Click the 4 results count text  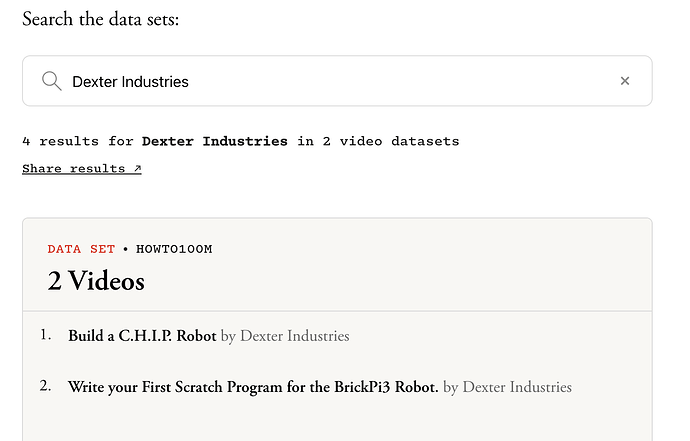(62, 141)
